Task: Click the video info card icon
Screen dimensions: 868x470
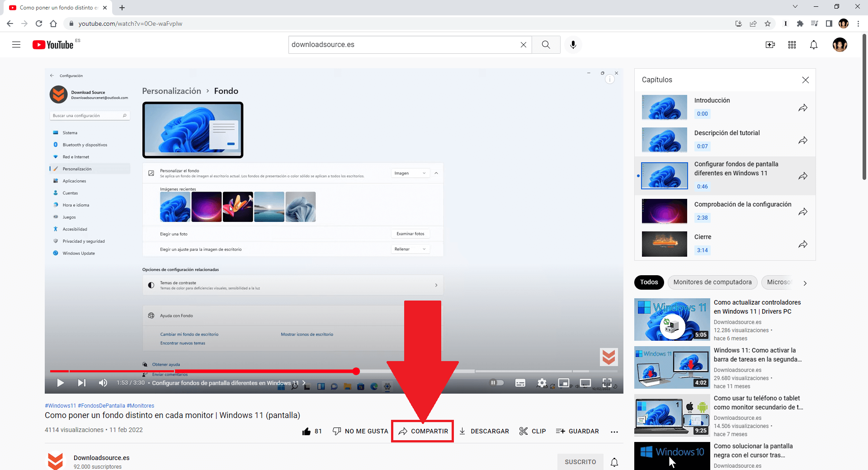Action: click(610, 80)
